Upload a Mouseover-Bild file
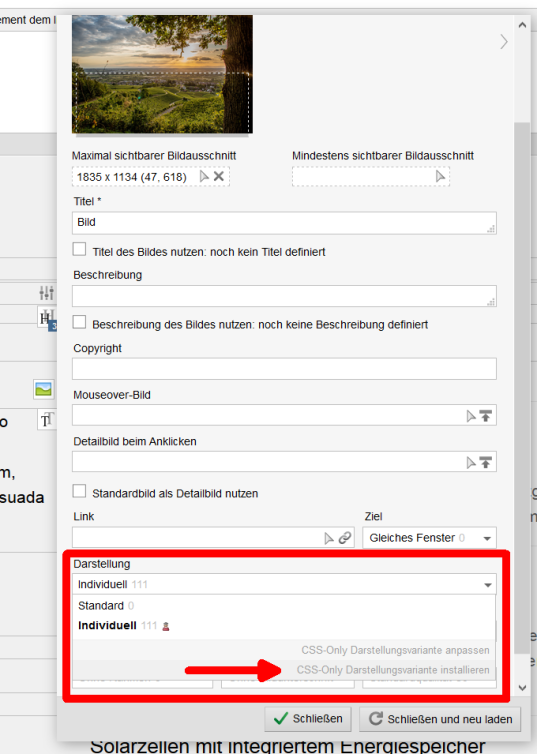537x754 pixels. [486, 416]
